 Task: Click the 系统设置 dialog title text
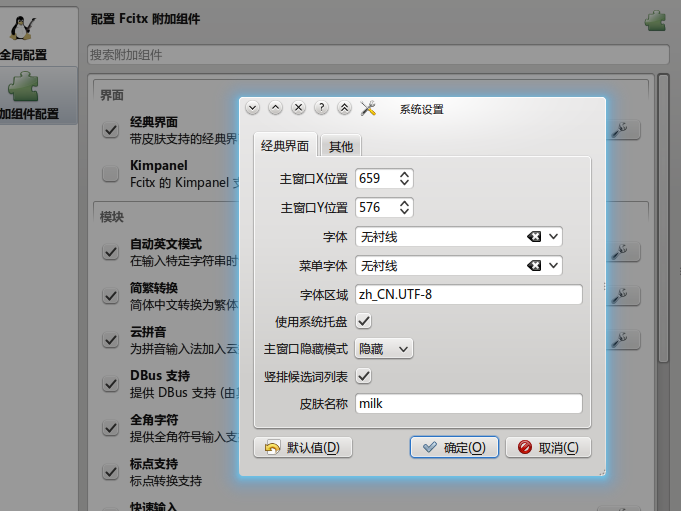422,109
